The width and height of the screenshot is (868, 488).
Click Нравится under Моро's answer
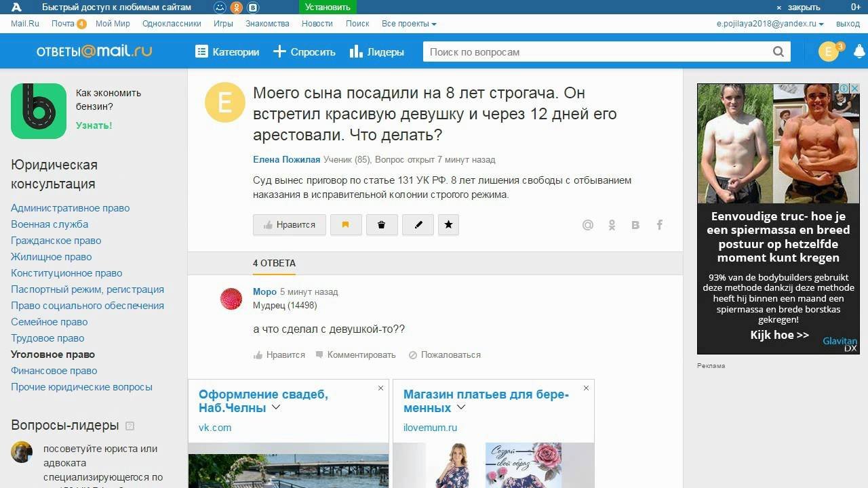coord(279,355)
